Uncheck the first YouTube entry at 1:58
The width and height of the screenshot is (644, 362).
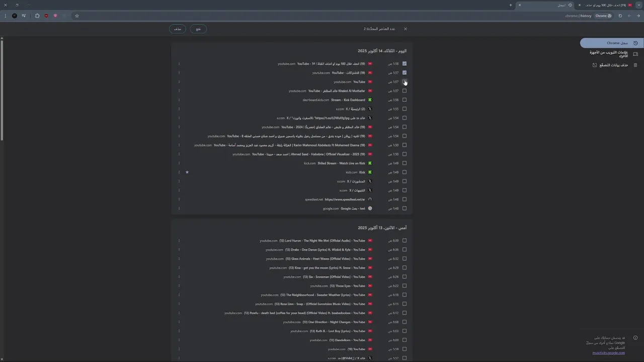(405, 64)
